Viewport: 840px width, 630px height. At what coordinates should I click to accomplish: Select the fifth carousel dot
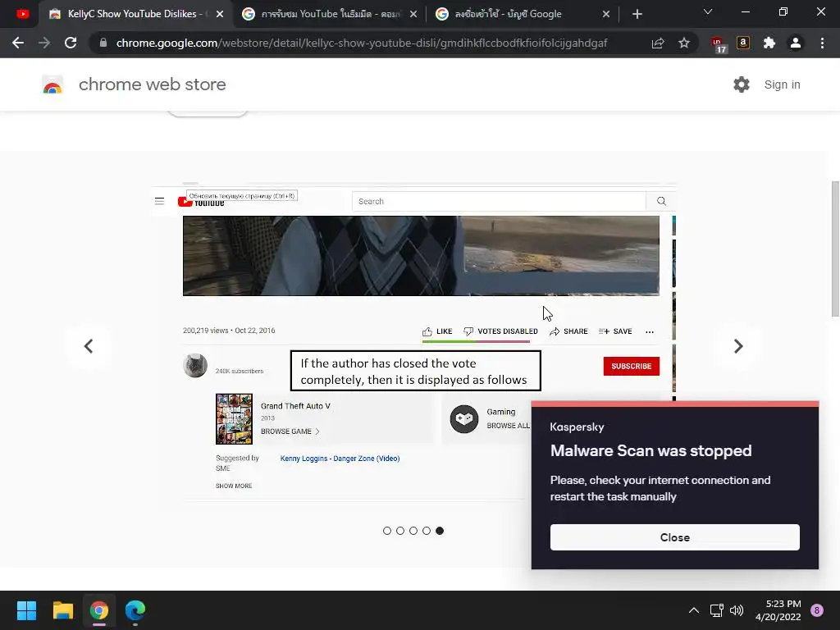(x=440, y=531)
